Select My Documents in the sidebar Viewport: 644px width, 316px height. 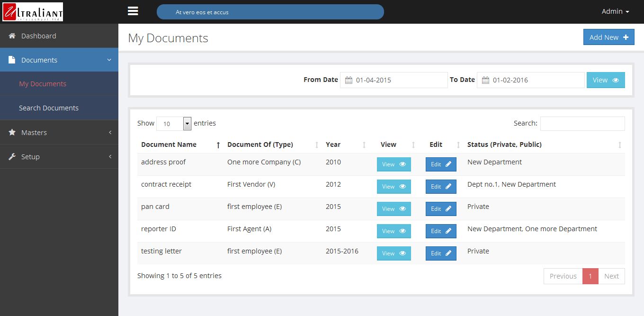[x=43, y=84]
